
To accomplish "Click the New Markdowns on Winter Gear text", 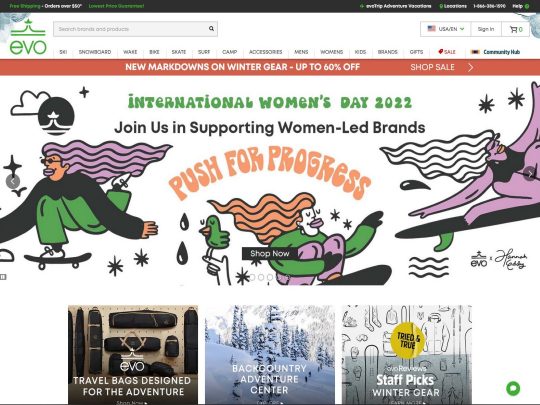I will click(242, 67).
